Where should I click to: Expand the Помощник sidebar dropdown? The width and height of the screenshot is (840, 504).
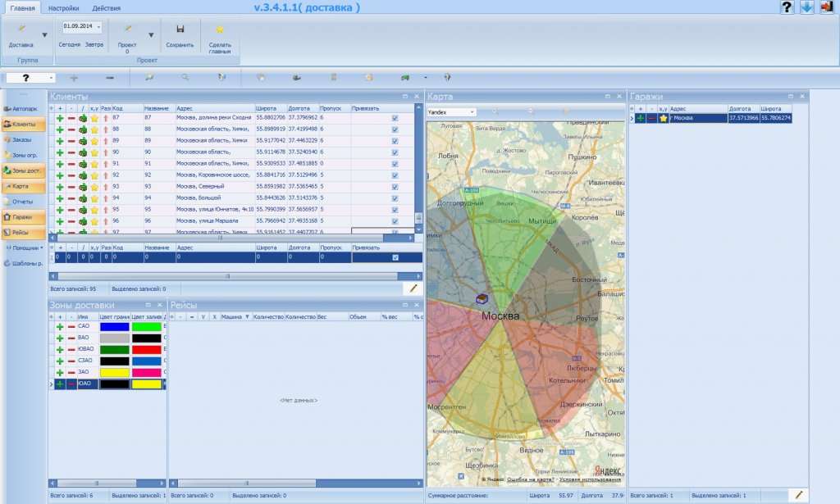point(42,247)
